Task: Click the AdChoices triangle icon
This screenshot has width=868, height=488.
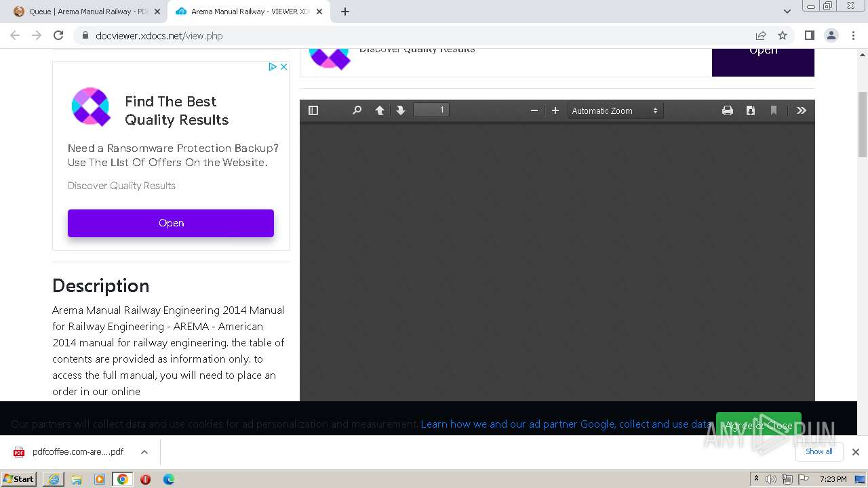Action: pyautogui.click(x=273, y=66)
